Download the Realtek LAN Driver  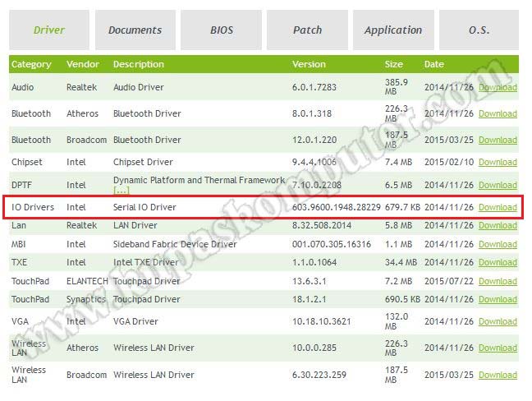pyautogui.click(x=498, y=225)
